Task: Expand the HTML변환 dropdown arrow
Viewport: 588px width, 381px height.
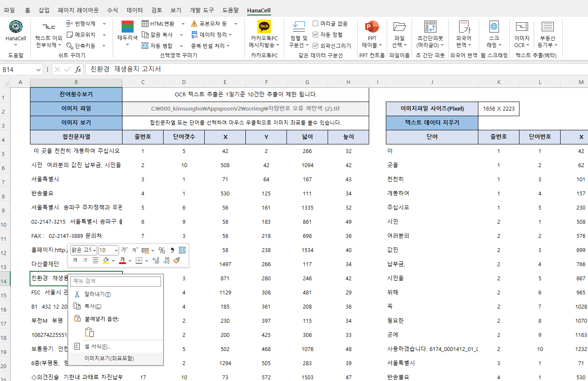Action: tap(183, 24)
